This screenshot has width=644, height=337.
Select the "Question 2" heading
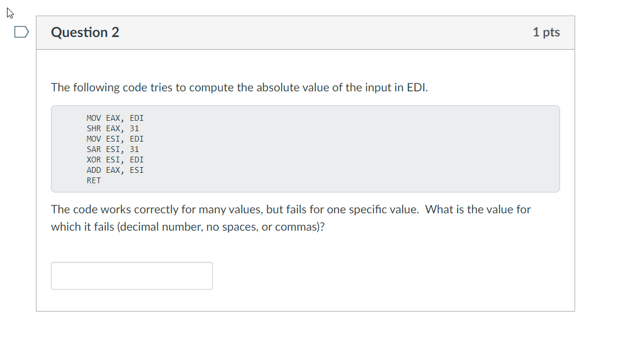[85, 32]
